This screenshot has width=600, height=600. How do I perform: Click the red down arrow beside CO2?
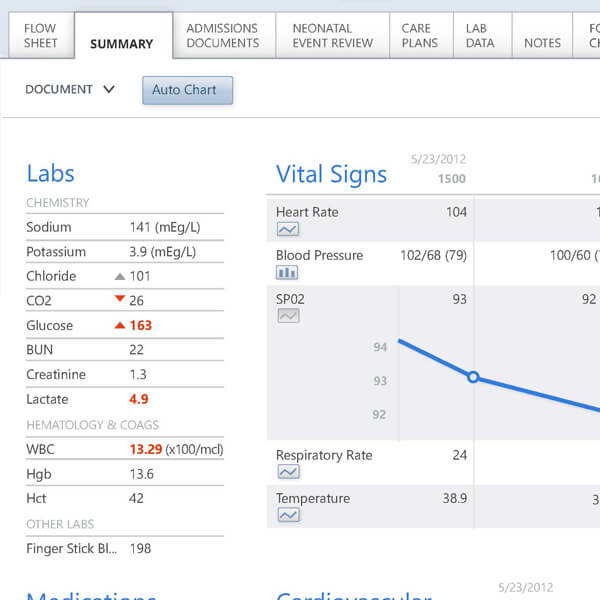(120, 300)
